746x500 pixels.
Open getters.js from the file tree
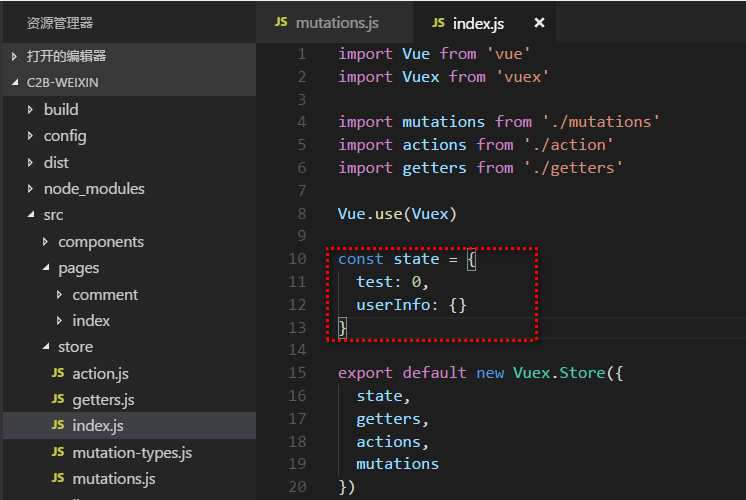(103, 400)
